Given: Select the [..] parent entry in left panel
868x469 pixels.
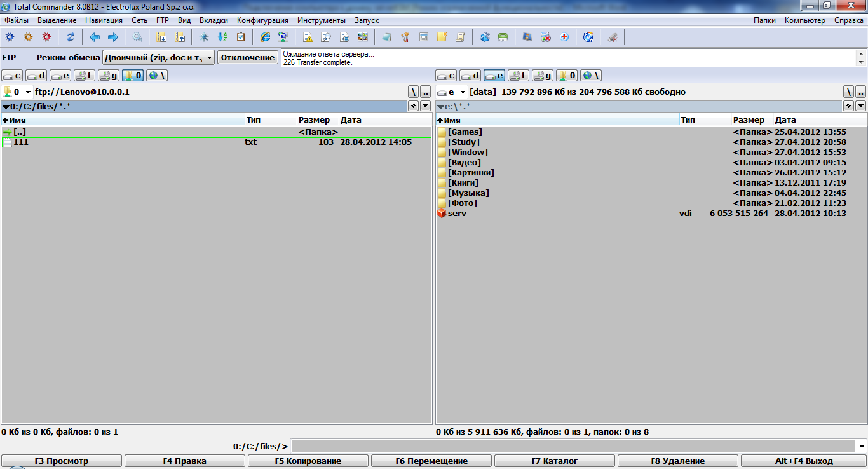Looking at the screenshot, I should pos(216,132).
